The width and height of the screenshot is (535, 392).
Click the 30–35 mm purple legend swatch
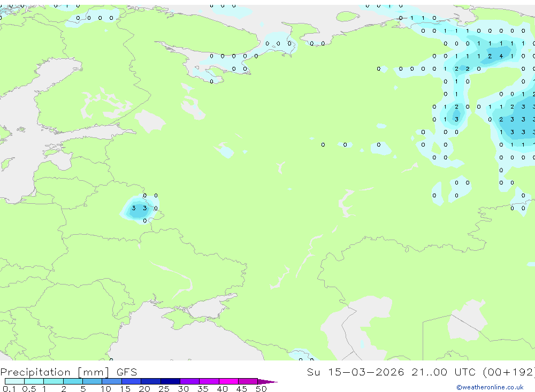pyautogui.click(x=190, y=381)
